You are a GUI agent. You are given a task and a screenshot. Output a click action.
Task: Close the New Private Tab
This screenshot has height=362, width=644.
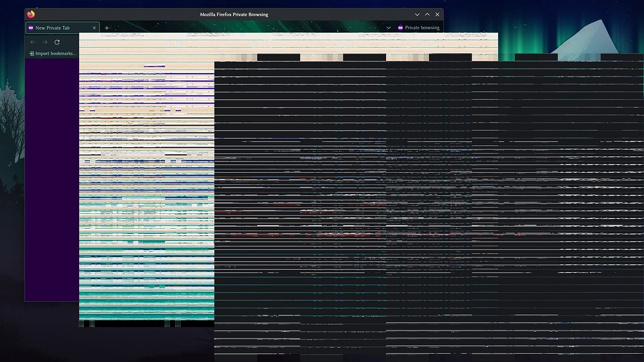pyautogui.click(x=94, y=28)
